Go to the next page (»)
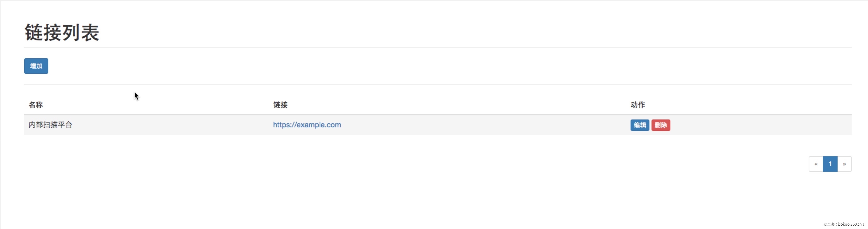This screenshot has height=229, width=868. (x=844, y=164)
